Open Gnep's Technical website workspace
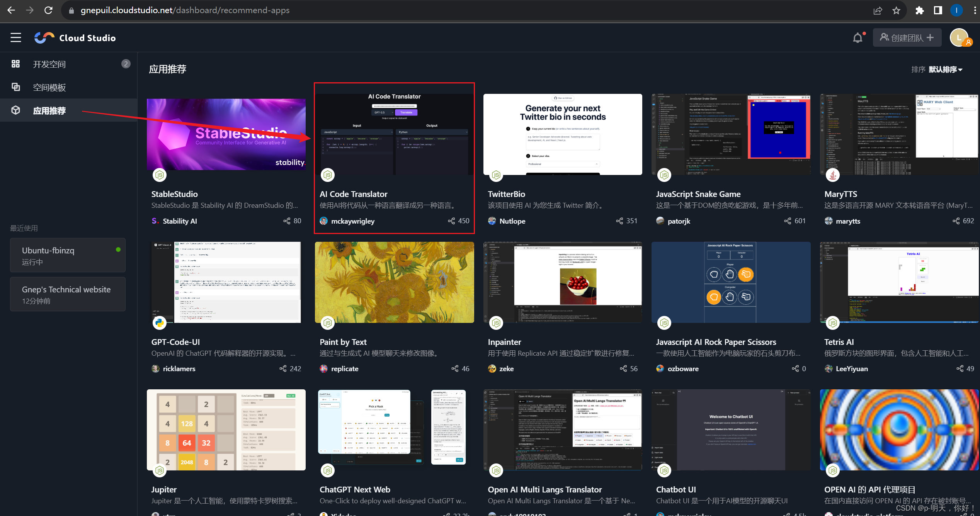980x516 pixels. (68, 294)
